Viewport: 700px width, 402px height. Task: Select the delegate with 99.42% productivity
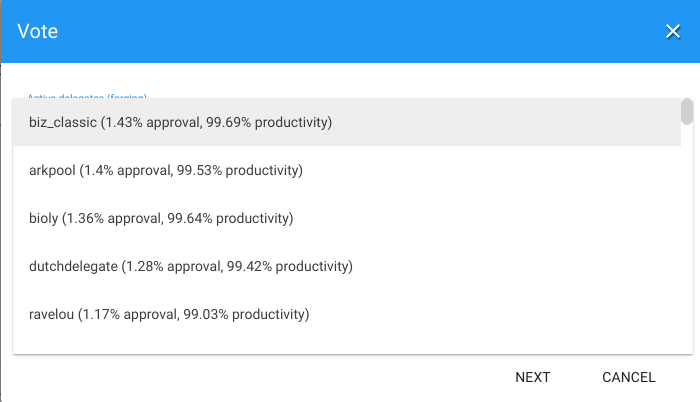click(191, 266)
